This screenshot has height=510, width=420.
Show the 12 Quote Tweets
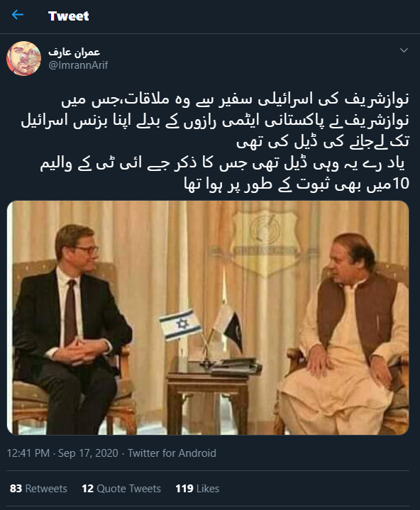click(121, 489)
